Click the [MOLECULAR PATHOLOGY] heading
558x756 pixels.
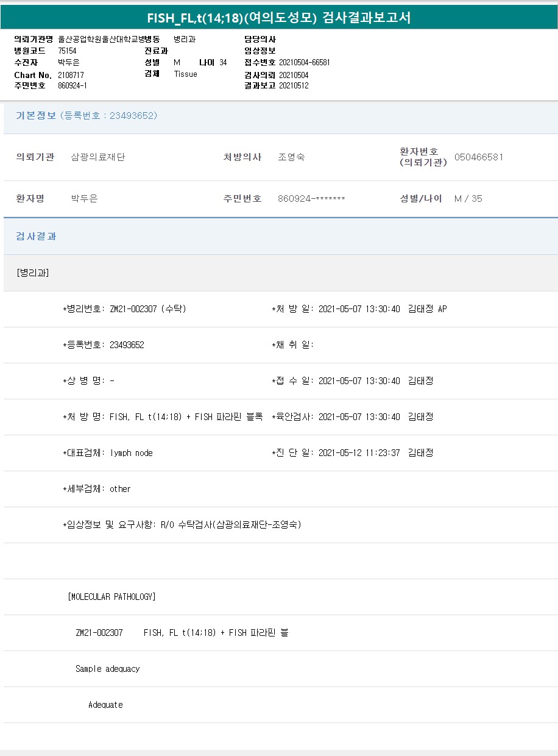coord(111,597)
